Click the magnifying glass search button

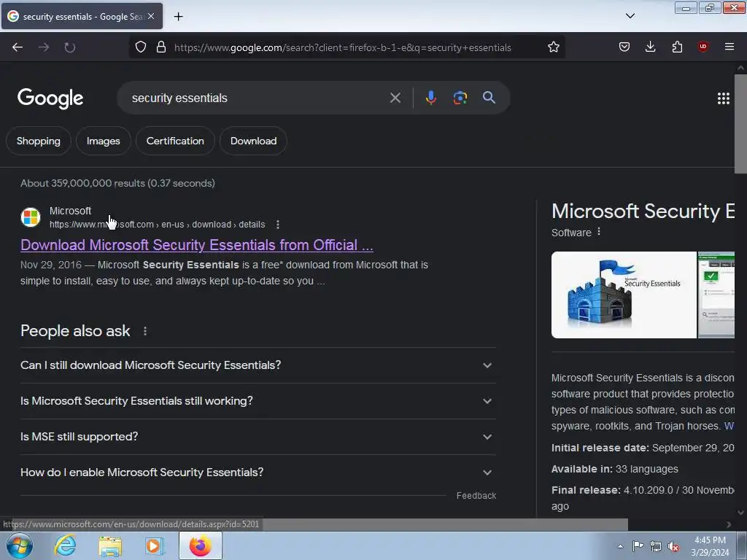click(x=489, y=98)
